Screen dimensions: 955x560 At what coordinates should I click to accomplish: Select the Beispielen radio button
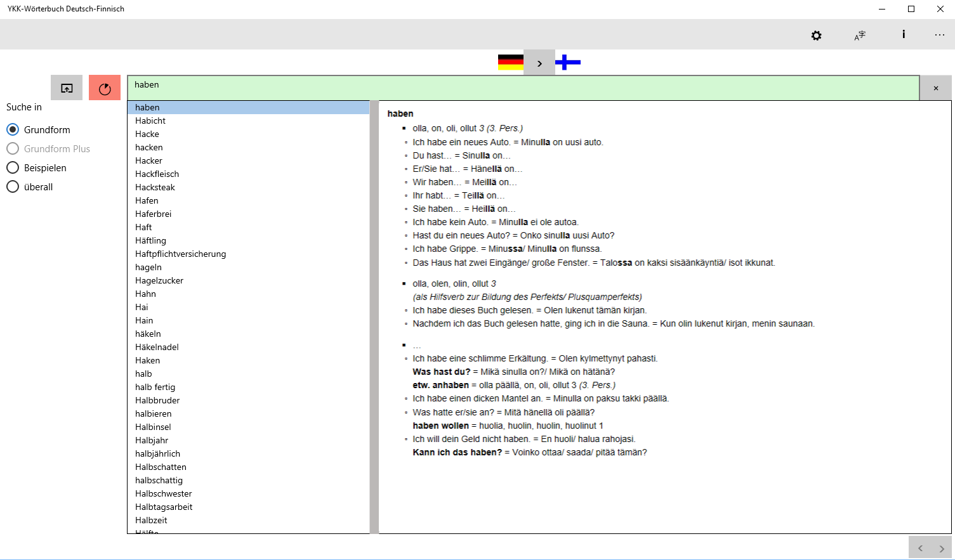pos(13,167)
